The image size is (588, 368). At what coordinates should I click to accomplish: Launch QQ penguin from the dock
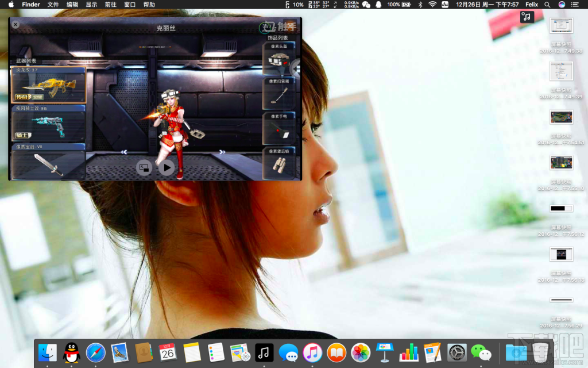point(71,352)
